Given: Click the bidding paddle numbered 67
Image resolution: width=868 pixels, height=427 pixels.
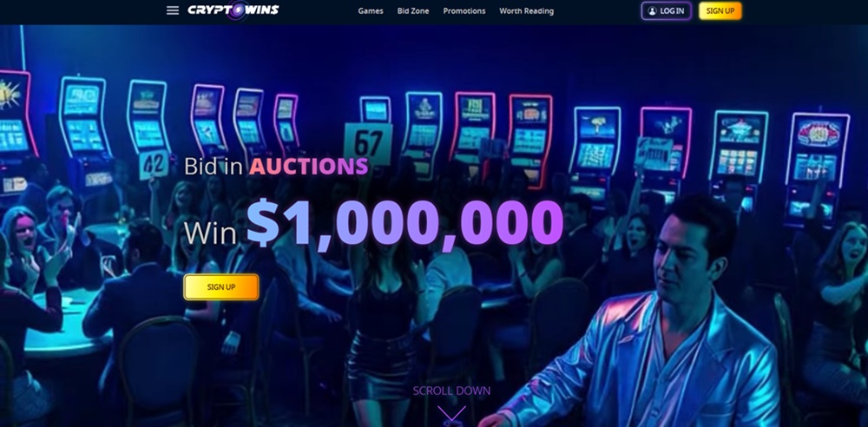Looking at the screenshot, I should [x=367, y=144].
